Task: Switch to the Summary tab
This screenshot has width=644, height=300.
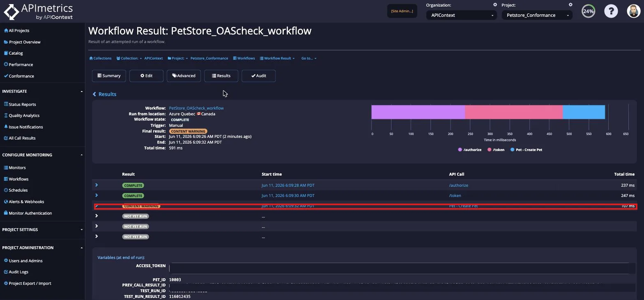Action: 109,76
